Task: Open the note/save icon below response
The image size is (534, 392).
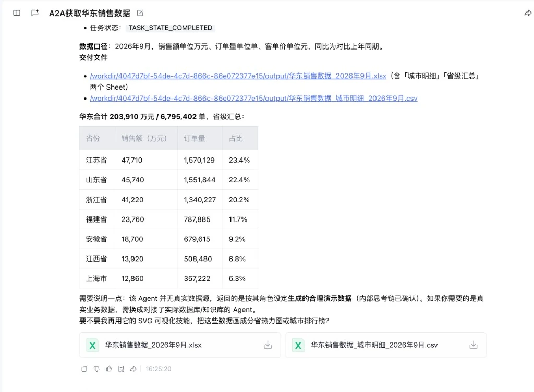Action: tap(121, 369)
